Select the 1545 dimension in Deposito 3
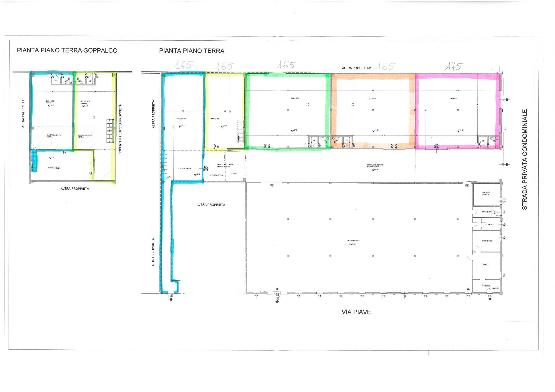 [288, 91]
